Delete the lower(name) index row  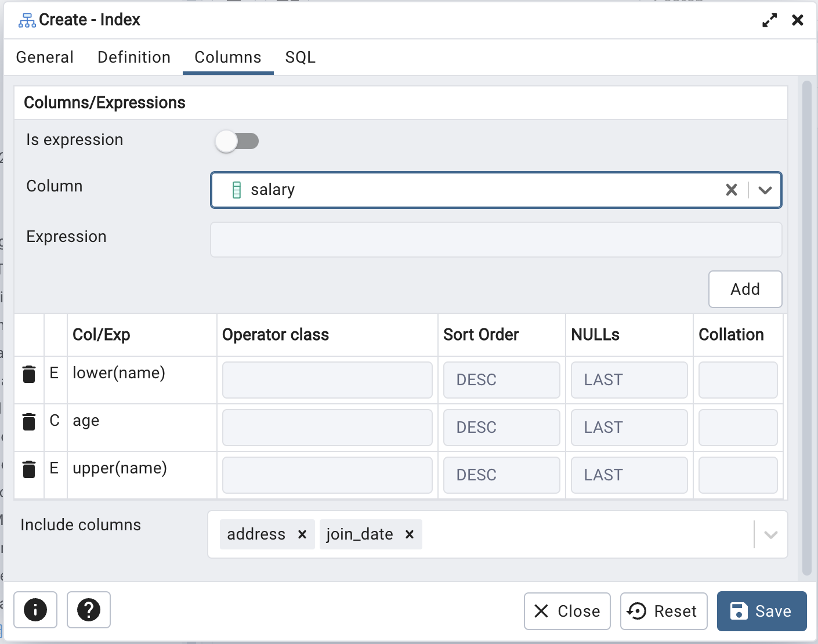tap(29, 374)
